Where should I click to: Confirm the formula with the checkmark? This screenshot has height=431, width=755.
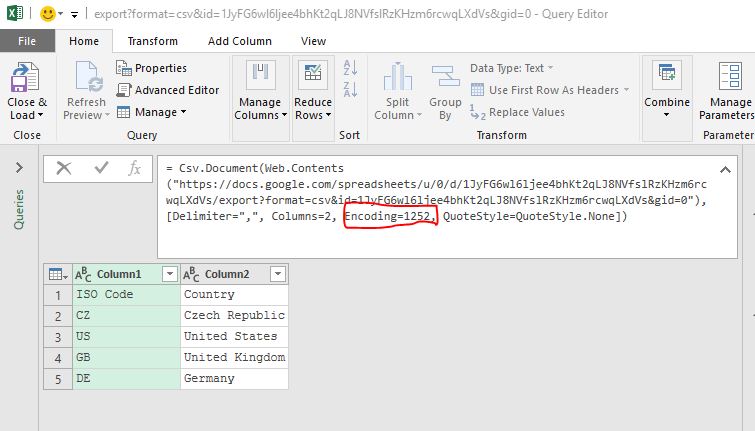coord(101,168)
